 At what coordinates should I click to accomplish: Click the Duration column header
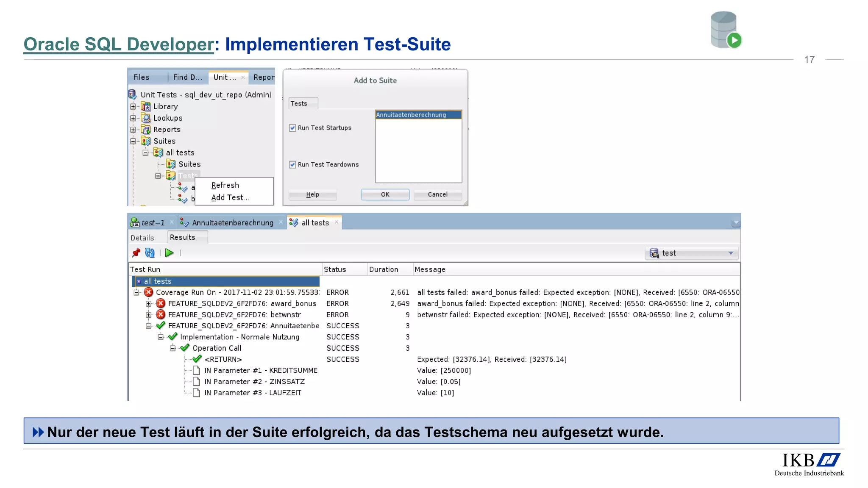click(390, 269)
